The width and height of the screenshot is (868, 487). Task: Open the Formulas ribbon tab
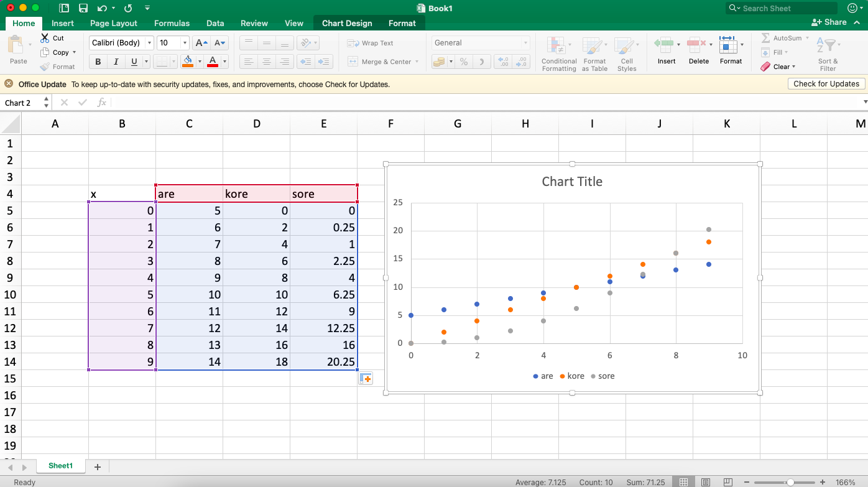(x=172, y=23)
